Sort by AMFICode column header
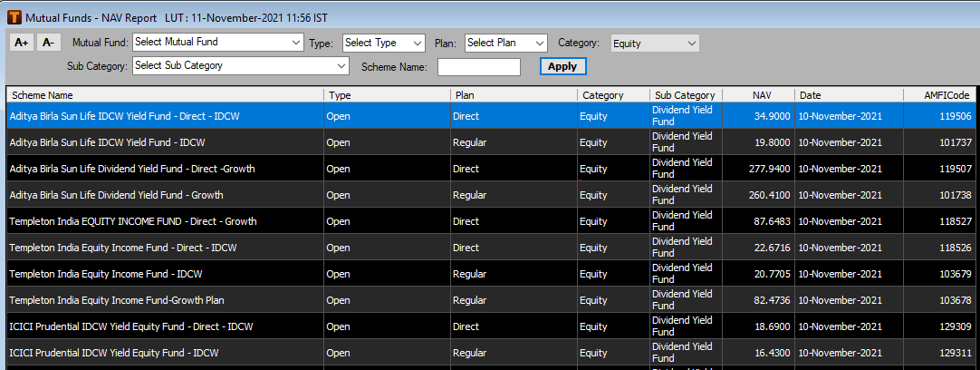This screenshot has width=980, height=370. click(938, 95)
